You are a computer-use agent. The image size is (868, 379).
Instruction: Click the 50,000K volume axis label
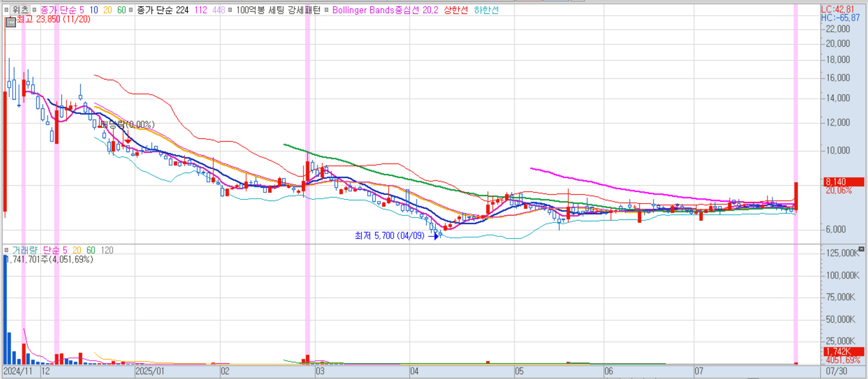[841, 319]
